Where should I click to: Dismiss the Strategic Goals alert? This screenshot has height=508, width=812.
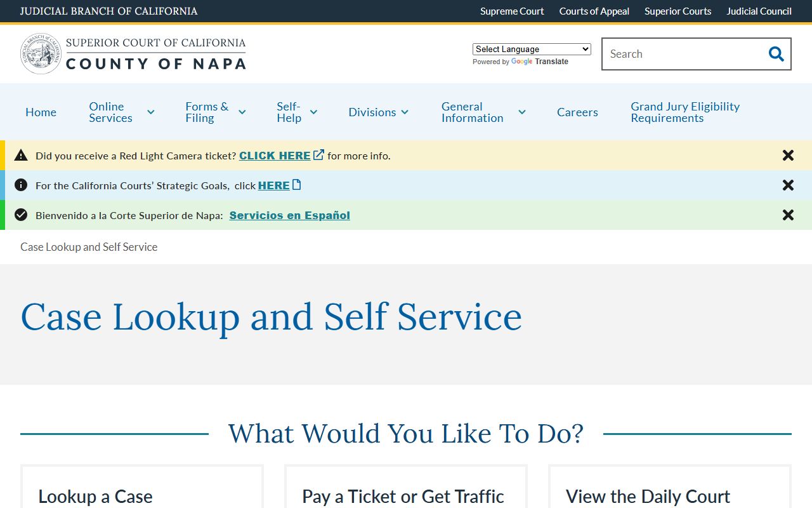click(x=788, y=185)
